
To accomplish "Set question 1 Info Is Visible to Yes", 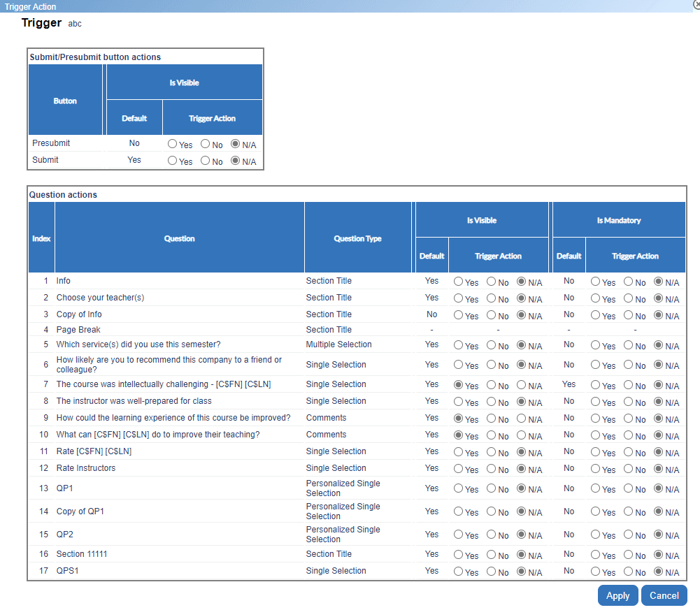I will tap(459, 282).
